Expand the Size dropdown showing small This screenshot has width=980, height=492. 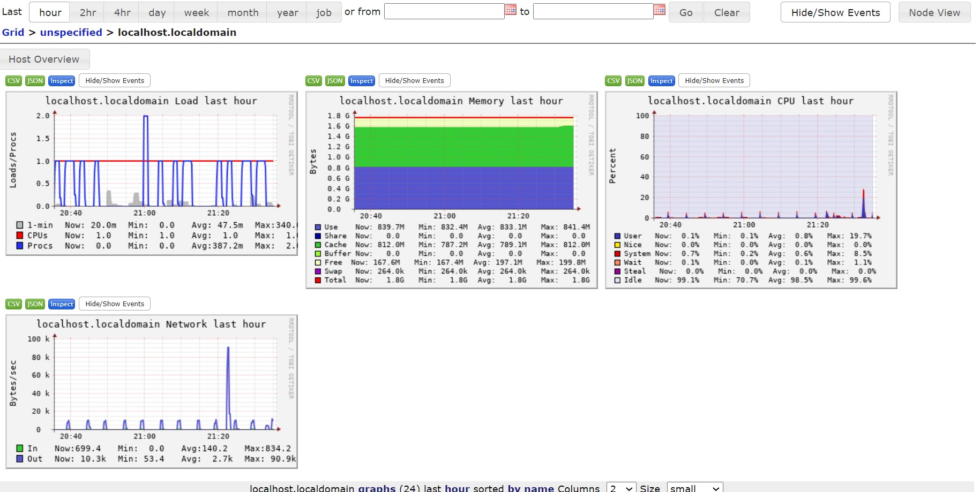click(x=694, y=488)
